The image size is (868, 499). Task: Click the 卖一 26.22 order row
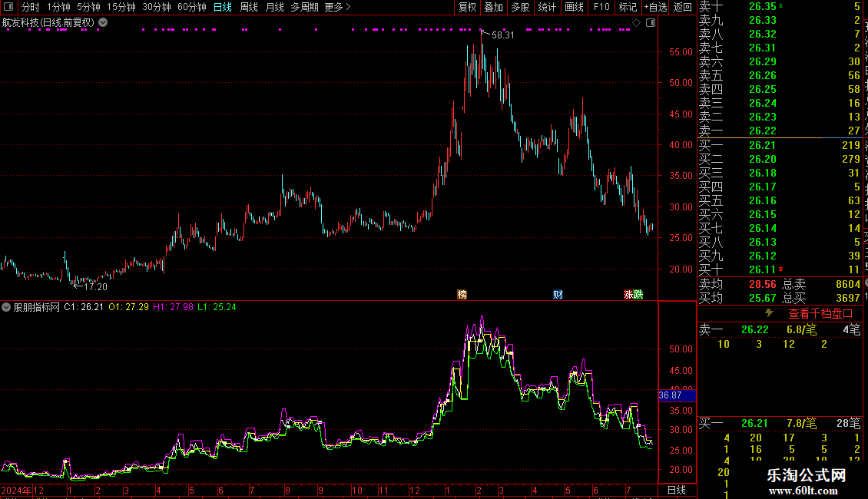(x=780, y=131)
